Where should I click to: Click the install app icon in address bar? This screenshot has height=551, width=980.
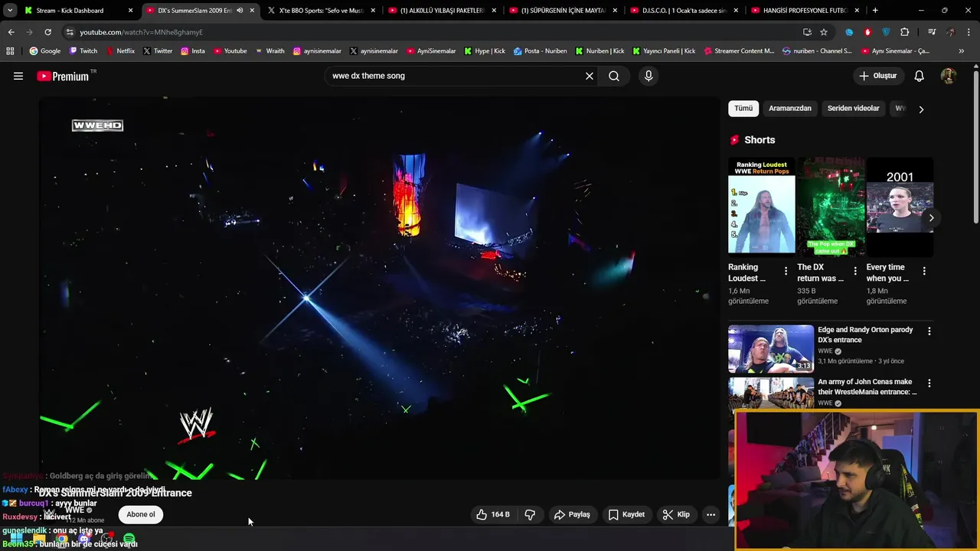pos(807,32)
